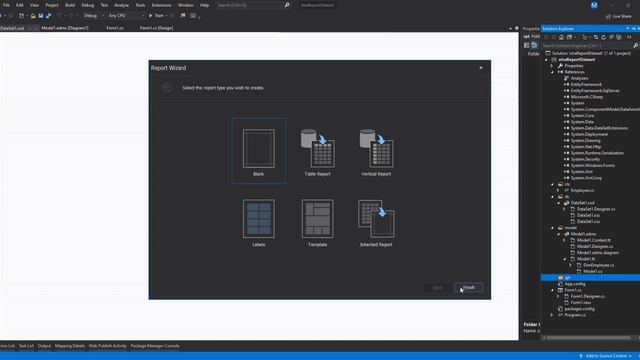Click the disabled Next button in wizard
The image size is (640, 360).
(438, 288)
